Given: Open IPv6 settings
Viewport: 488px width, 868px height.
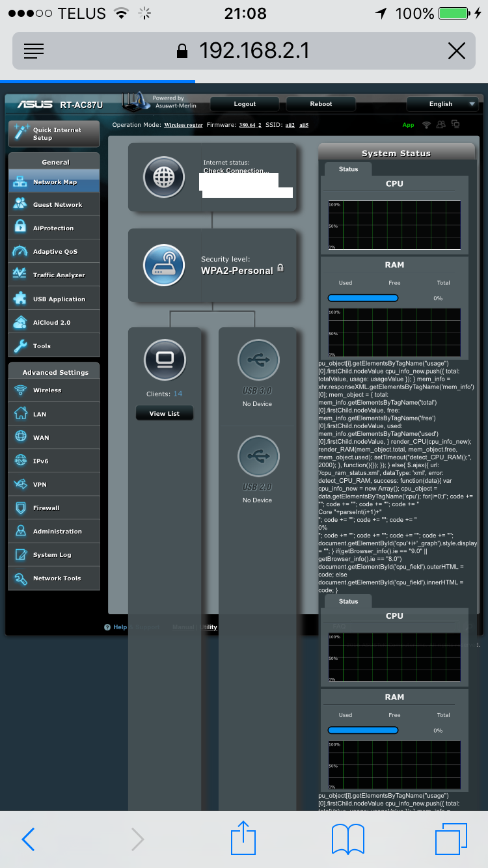Looking at the screenshot, I should click(x=53, y=461).
